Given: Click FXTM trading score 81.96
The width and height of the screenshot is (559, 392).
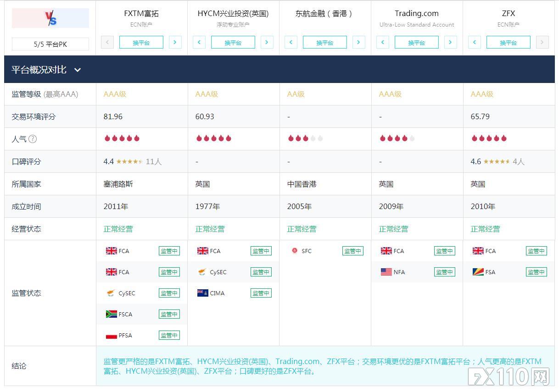Looking at the screenshot, I should point(113,116).
